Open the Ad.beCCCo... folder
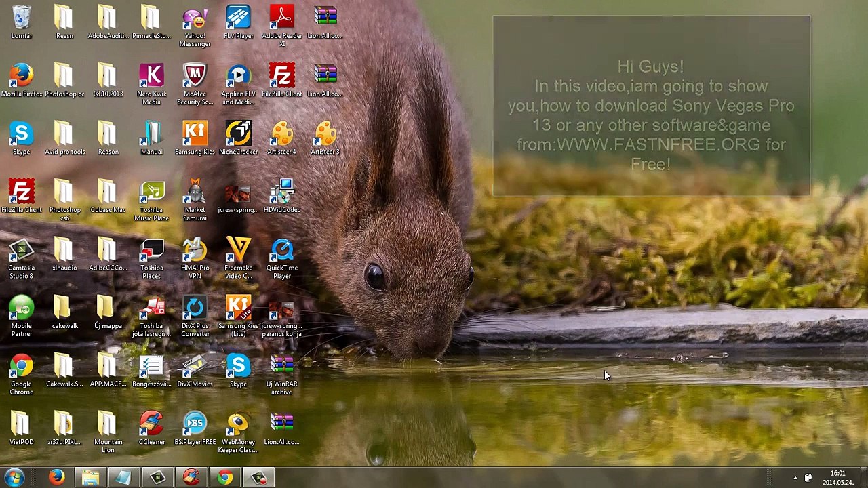This screenshot has height=488, width=868. click(108, 255)
